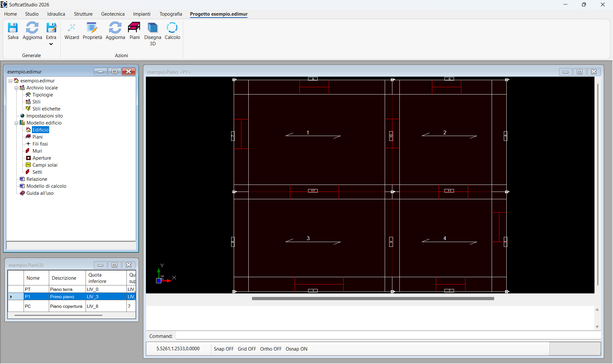Open the Home tab
613x364 pixels.
click(x=11, y=14)
